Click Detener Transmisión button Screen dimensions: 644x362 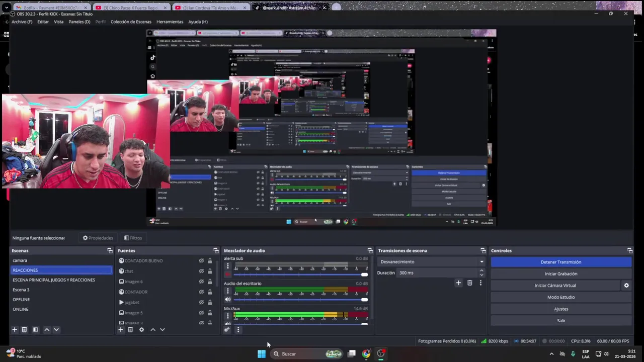(x=561, y=262)
